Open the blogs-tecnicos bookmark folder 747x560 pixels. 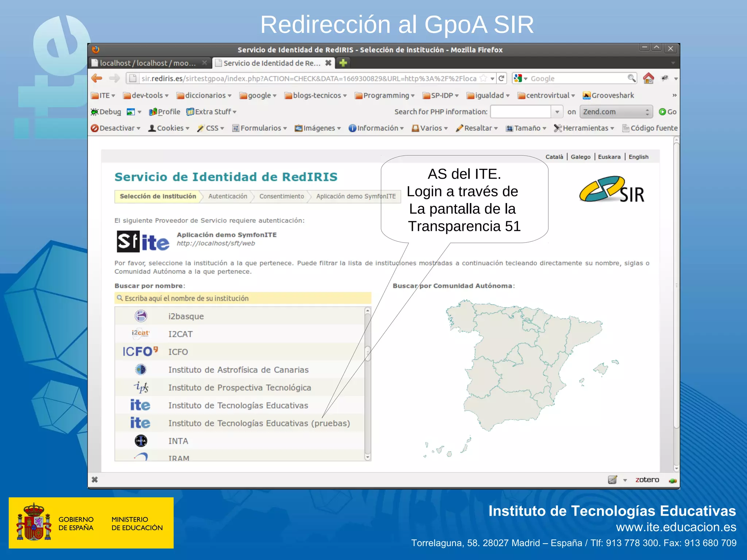coord(316,96)
